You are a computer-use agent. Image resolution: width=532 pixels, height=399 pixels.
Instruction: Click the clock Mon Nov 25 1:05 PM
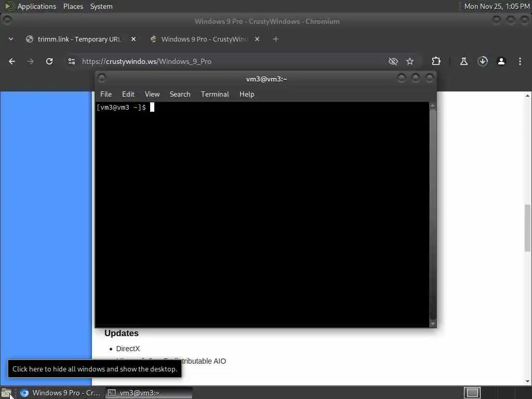[x=497, y=6]
